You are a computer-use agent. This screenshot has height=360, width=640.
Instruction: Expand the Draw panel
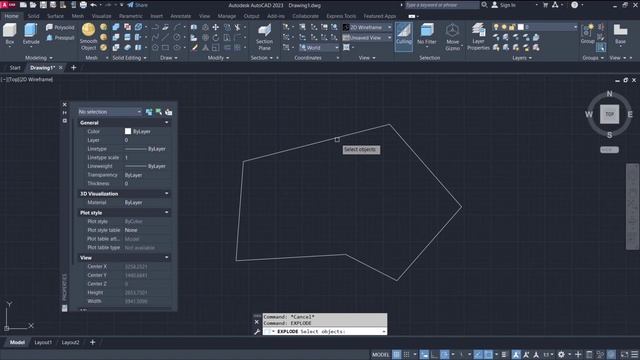tap(169, 58)
